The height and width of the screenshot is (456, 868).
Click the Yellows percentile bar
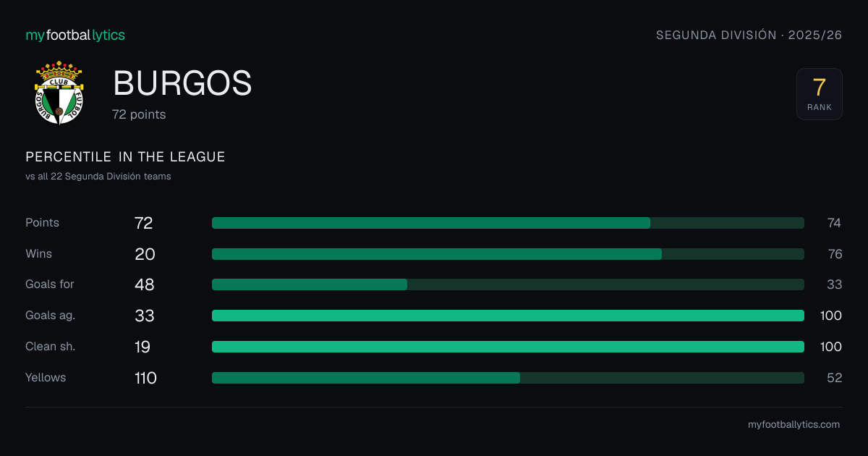tap(508, 378)
